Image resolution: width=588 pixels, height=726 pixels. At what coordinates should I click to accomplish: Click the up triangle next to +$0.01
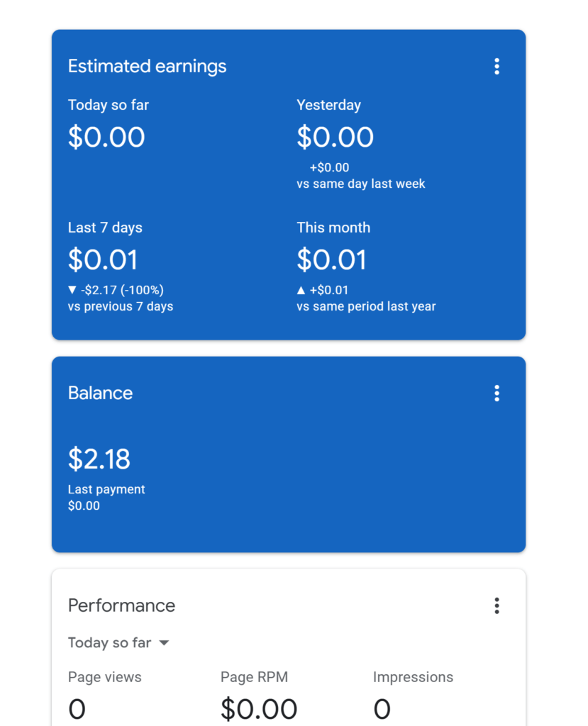click(x=301, y=290)
